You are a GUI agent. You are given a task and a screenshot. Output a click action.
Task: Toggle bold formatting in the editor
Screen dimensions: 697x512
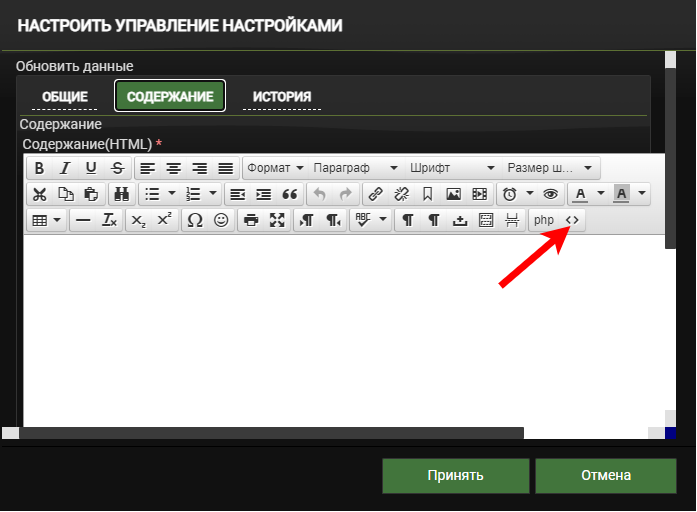[40, 168]
